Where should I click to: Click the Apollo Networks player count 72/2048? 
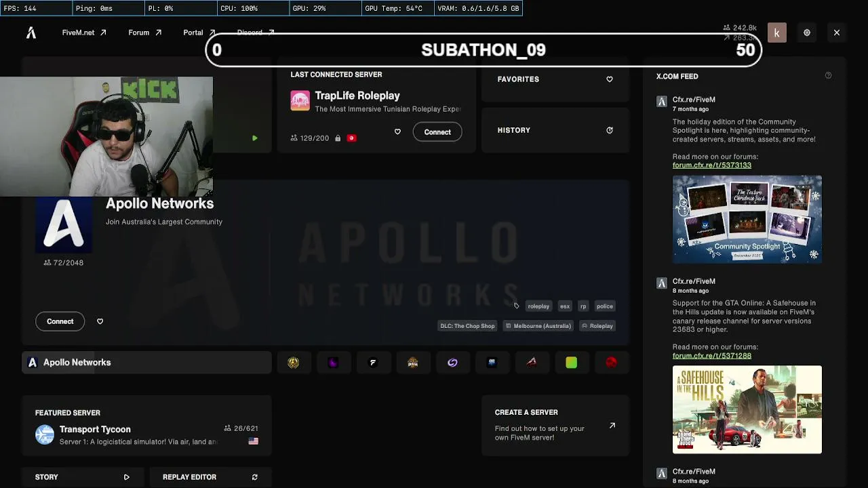click(x=64, y=263)
